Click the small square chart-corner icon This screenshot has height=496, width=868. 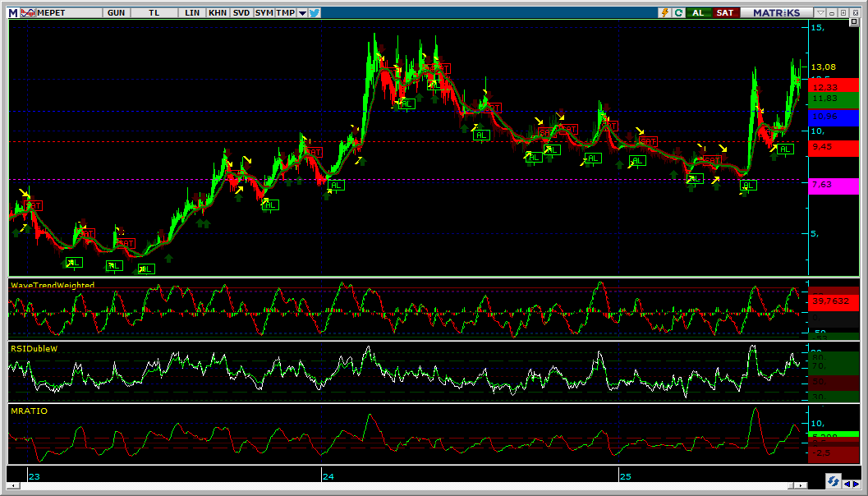pyautogui.click(x=853, y=22)
